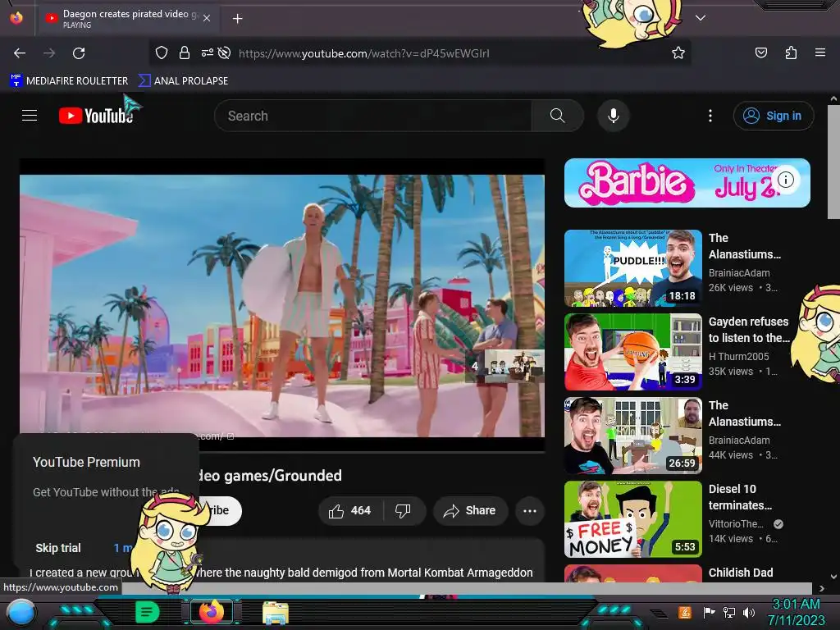Click the Share button
840x630 pixels.
point(470,510)
